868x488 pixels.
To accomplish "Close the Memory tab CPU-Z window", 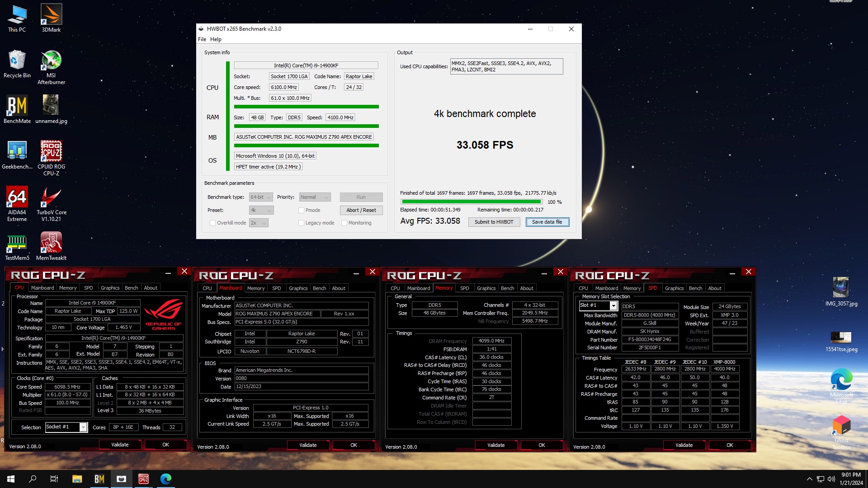I will point(560,272).
